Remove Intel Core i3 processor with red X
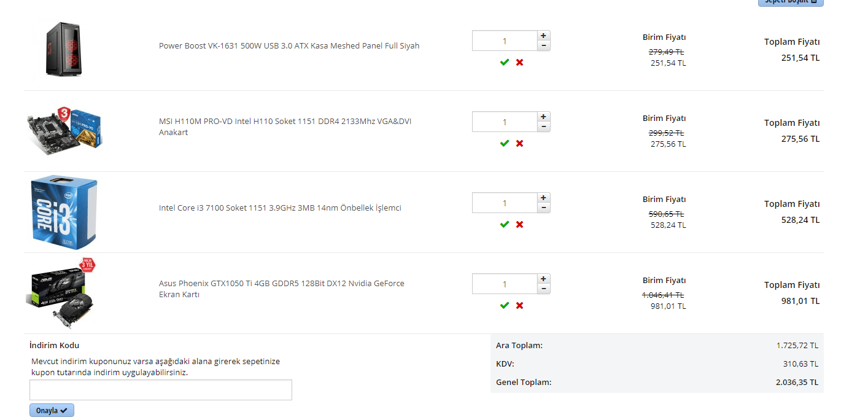The height and width of the screenshot is (420, 868). coord(519,225)
